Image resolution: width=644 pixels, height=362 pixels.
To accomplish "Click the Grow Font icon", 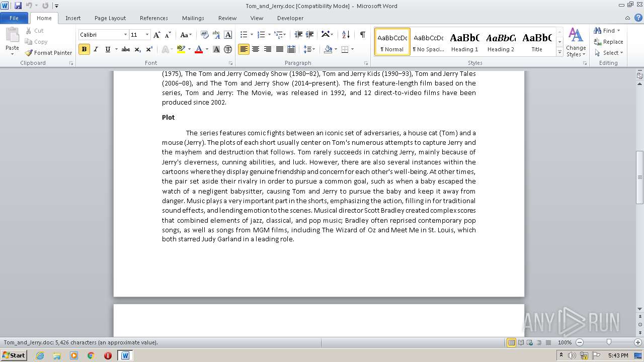I will (157, 35).
